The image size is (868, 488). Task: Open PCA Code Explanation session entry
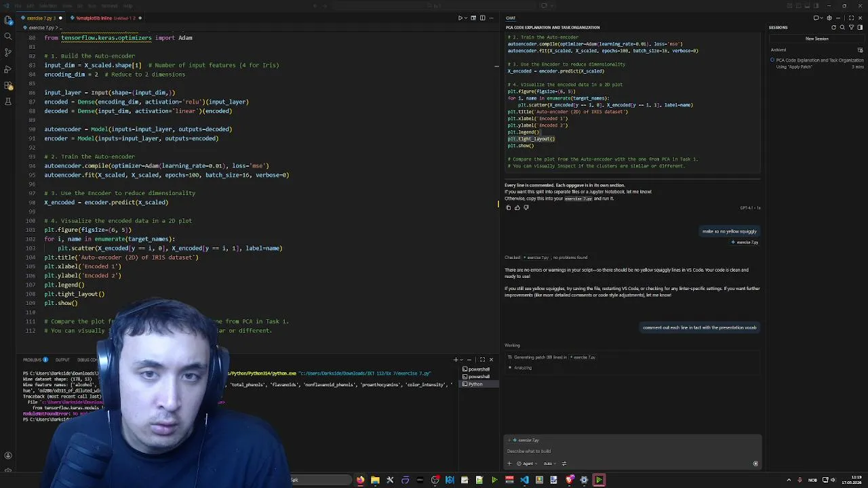[816, 63]
